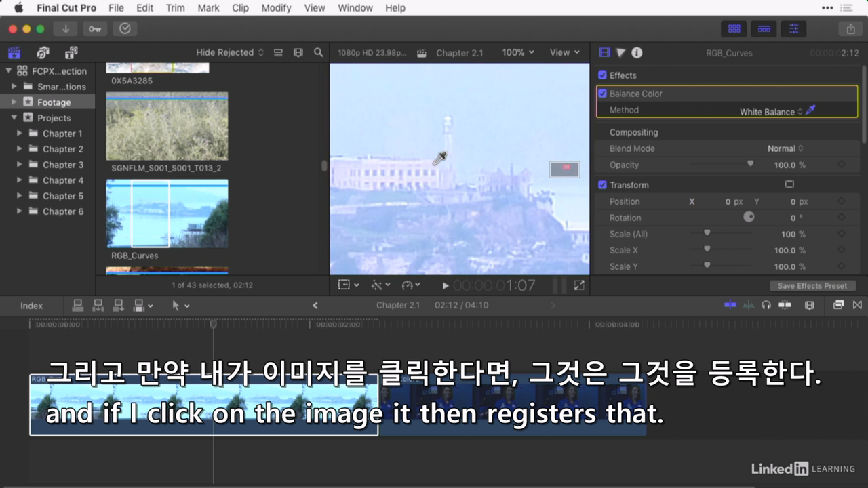Open the Trim menu

(x=175, y=8)
